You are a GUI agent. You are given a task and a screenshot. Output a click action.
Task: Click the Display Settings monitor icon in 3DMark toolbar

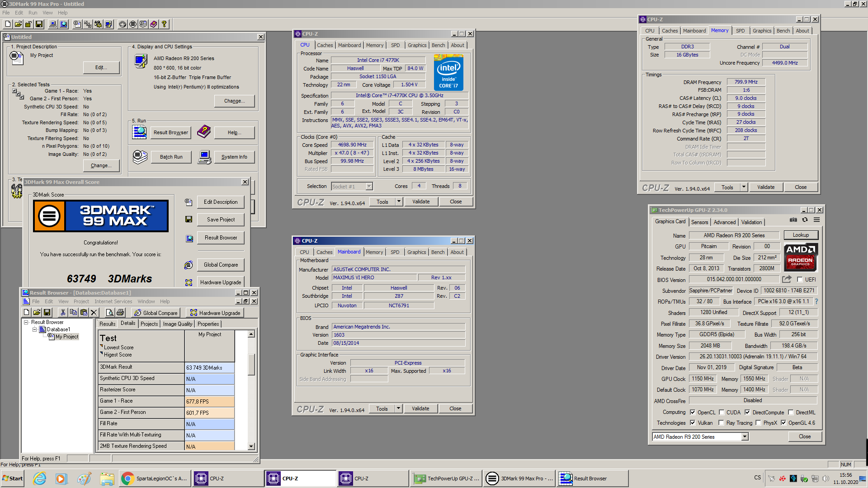108,24
